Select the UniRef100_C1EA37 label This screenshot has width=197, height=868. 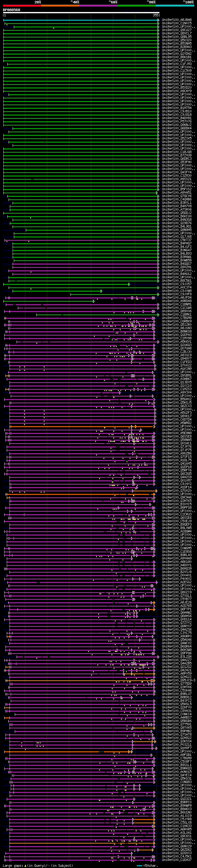click(x=177, y=860)
